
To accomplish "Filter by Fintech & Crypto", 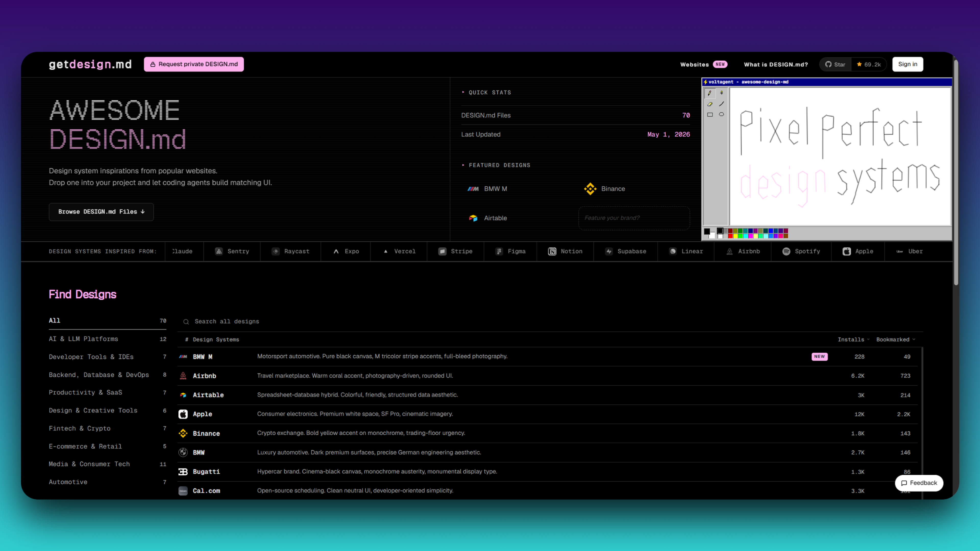I will (x=107, y=428).
